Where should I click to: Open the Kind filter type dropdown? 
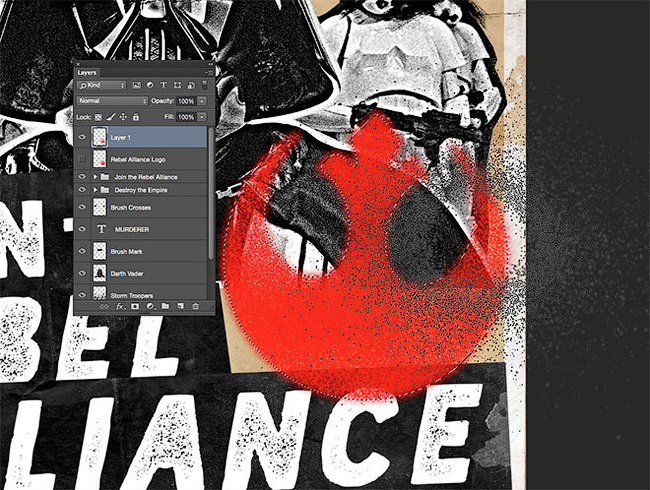tap(102, 85)
